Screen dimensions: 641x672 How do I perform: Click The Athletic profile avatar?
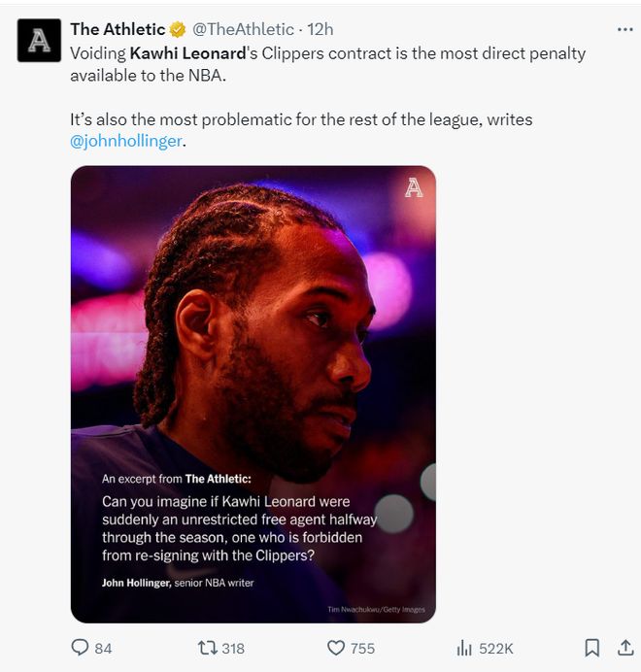tap(40, 40)
